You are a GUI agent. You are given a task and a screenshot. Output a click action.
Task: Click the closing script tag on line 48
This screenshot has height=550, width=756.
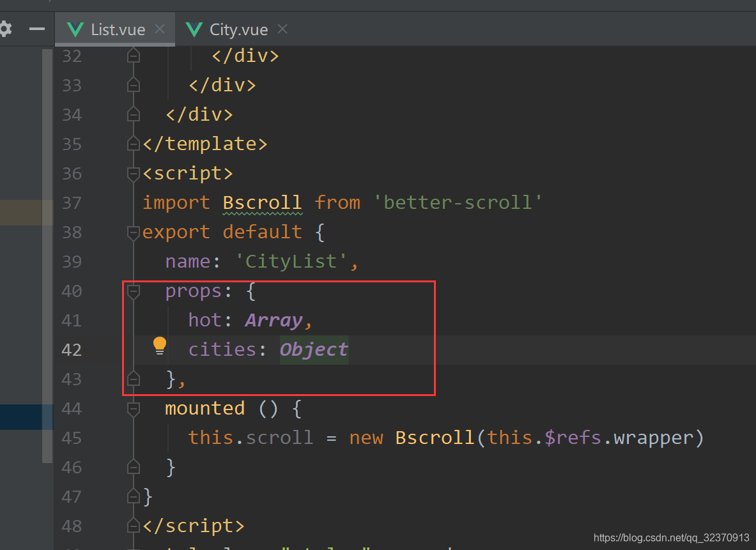point(194,526)
